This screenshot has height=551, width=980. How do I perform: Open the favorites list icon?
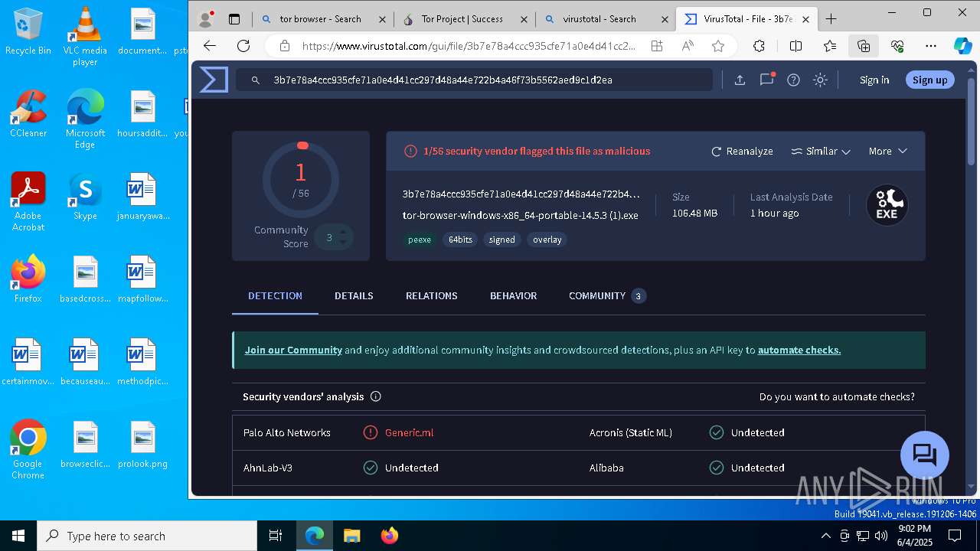(830, 46)
